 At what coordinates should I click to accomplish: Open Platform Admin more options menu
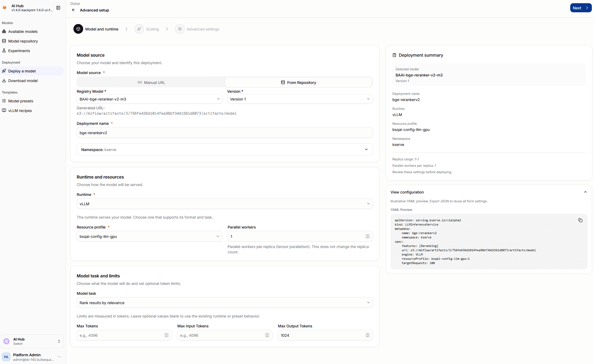[59, 357]
